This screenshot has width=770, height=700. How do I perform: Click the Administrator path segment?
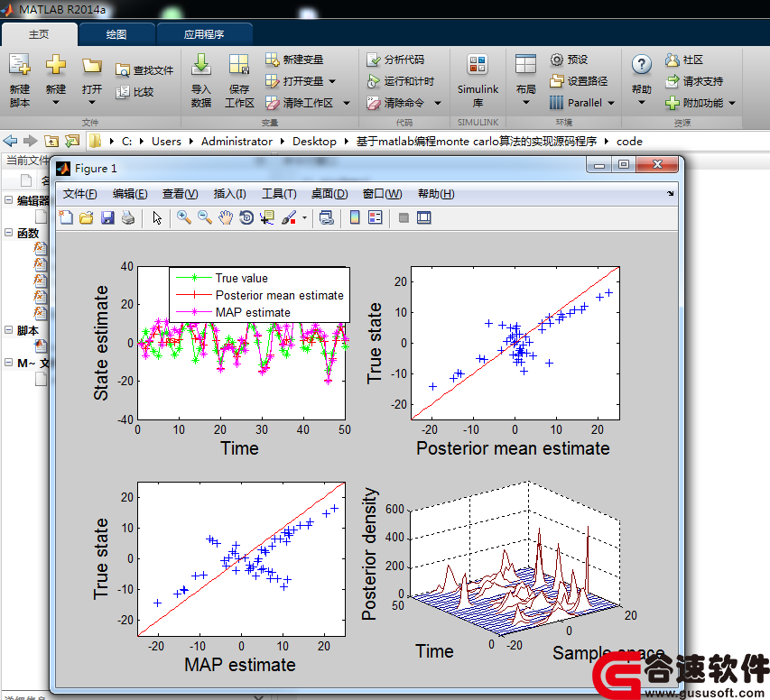237,142
